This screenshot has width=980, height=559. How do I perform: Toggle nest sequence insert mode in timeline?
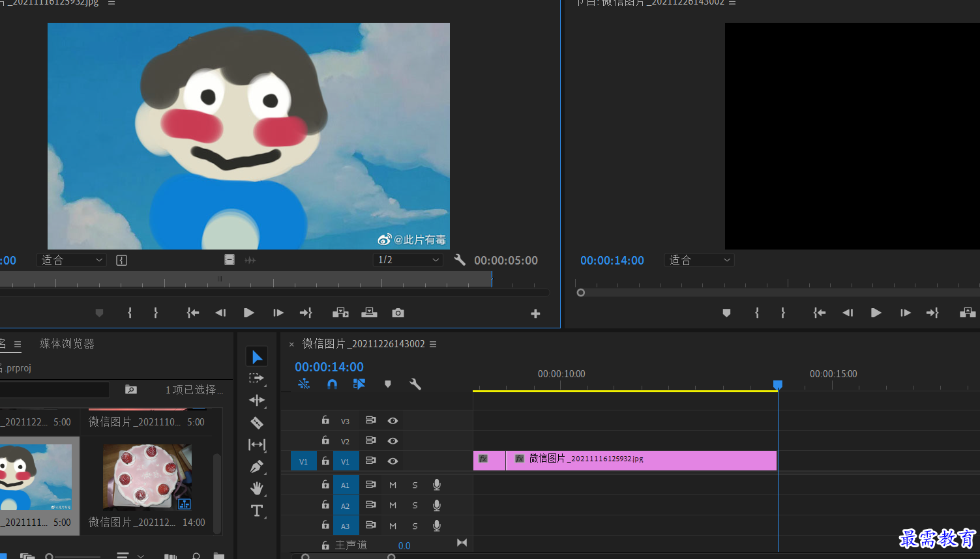[x=304, y=384]
